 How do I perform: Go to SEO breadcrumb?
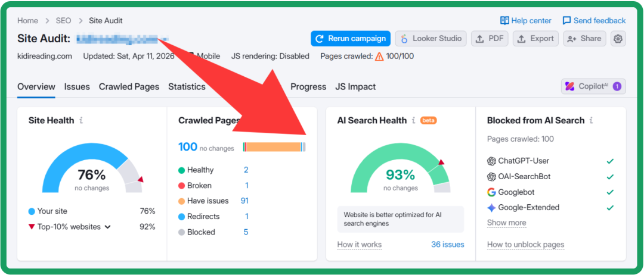64,20
